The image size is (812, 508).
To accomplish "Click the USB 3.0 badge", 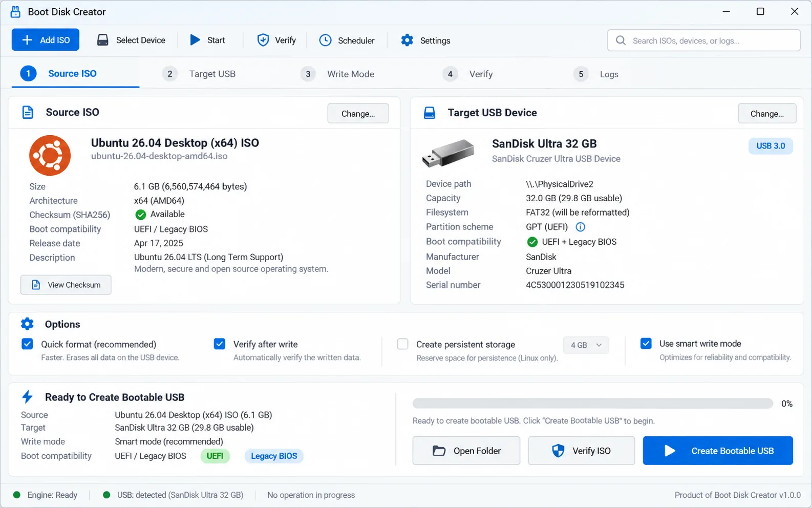I will [x=771, y=146].
